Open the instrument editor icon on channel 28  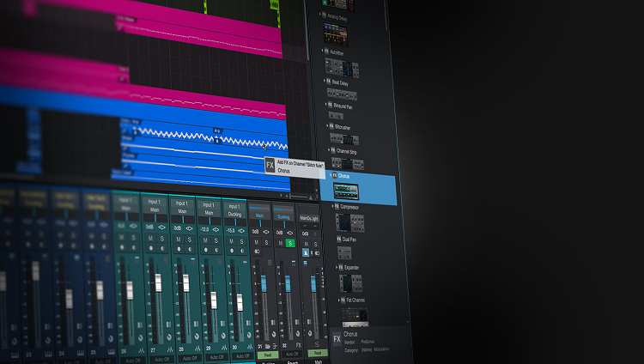197,349
